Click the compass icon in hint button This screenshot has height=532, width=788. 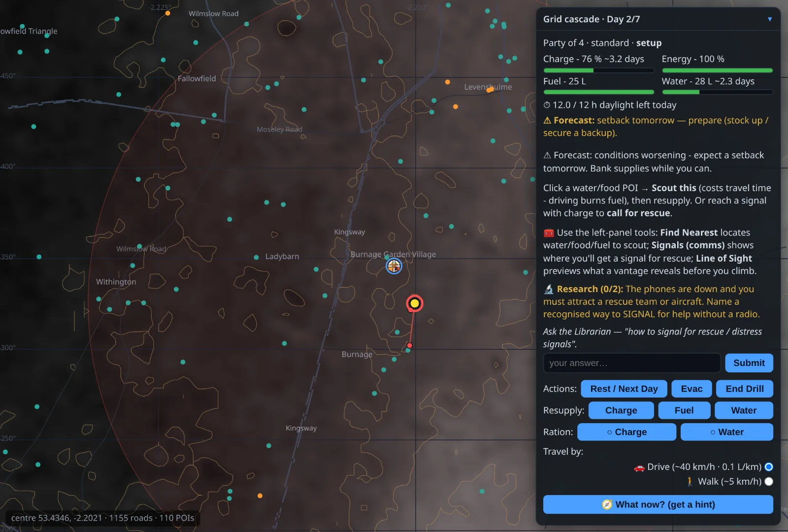pos(607,504)
